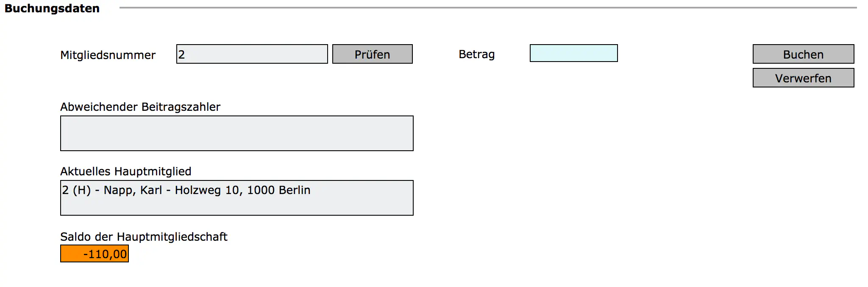Verify the member number with Prüfen
The width and height of the screenshot is (868, 287).
pyautogui.click(x=372, y=54)
